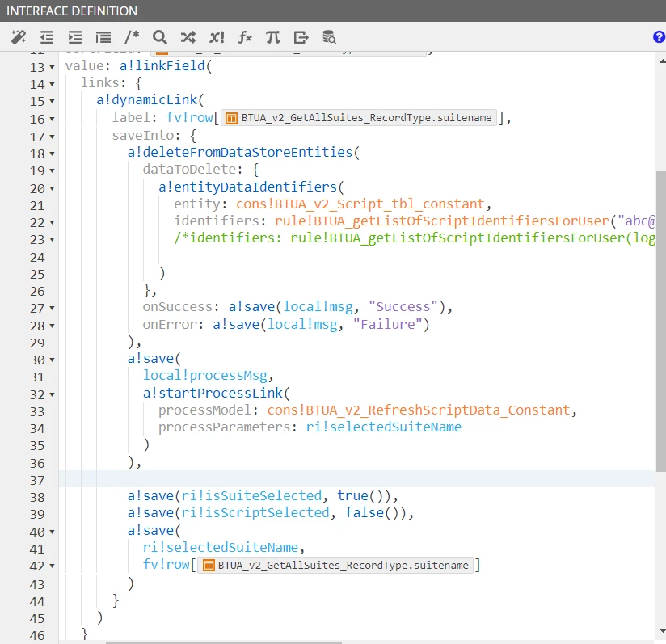Collapse line 15 a!dynamicLink fold arrow
The width and height of the screenshot is (666, 644).
(x=52, y=101)
